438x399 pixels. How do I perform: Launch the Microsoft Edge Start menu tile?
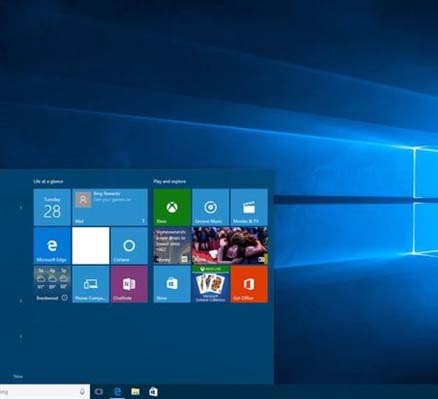pyautogui.click(x=52, y=246)
